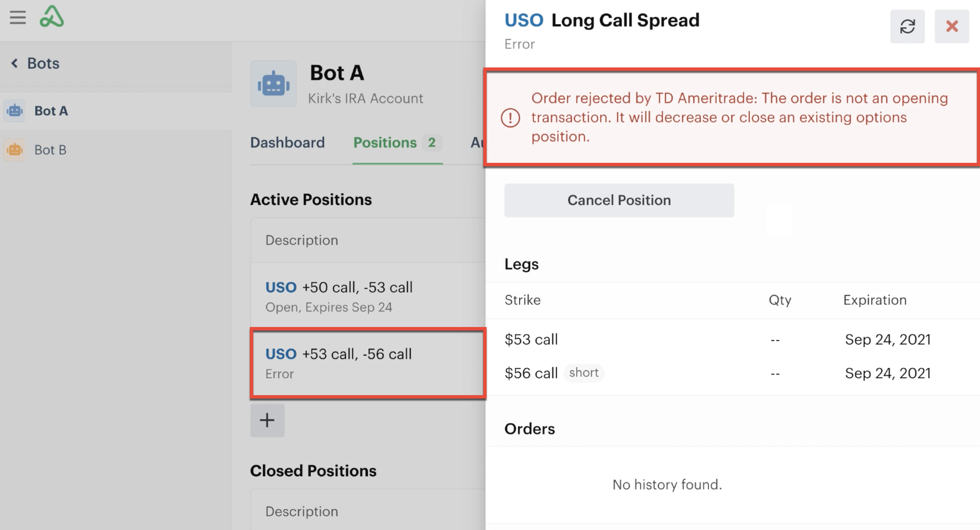
Task: Click the large Bot A avatar icon
Action: [x=273, y=83]
